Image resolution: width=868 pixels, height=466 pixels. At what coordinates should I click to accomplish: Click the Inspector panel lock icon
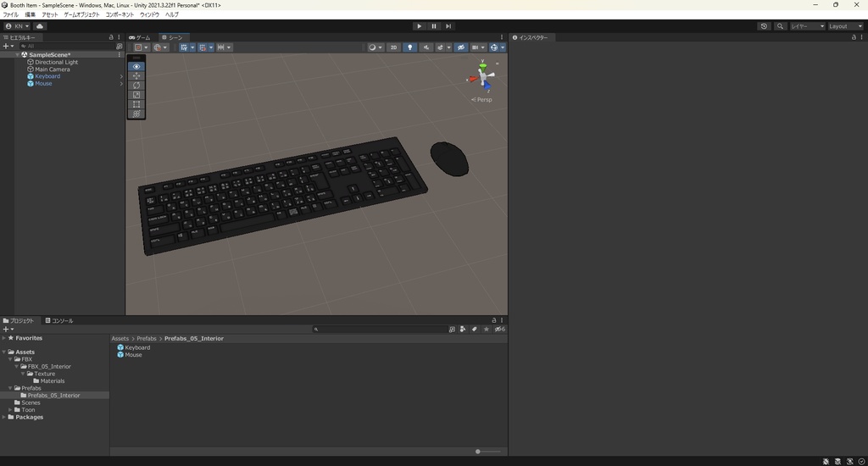pos(854,37)
